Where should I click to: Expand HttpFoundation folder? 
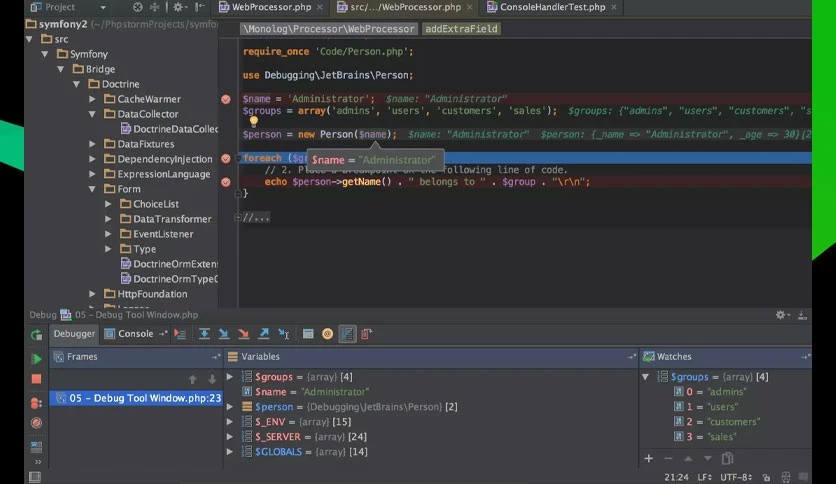coord(92,294)
